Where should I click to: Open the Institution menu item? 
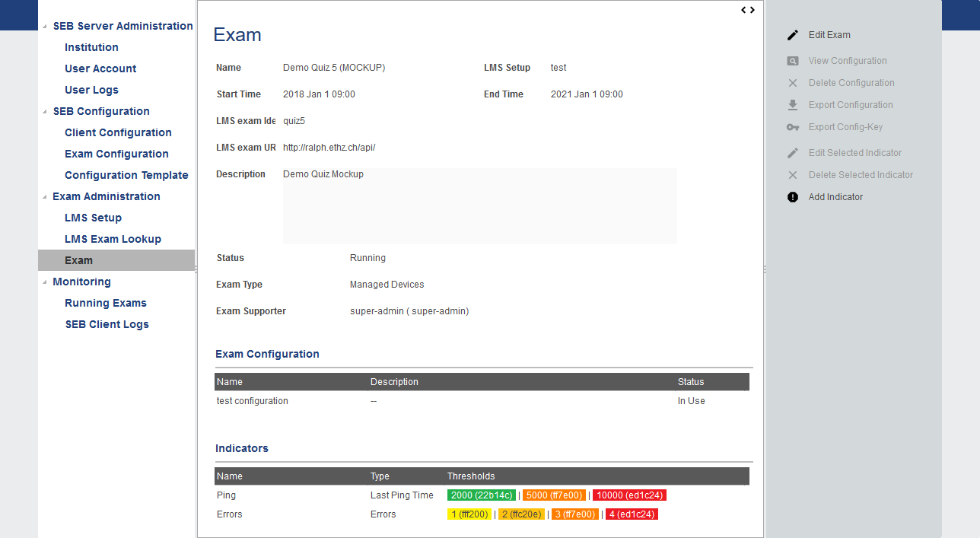pos(91,47)
